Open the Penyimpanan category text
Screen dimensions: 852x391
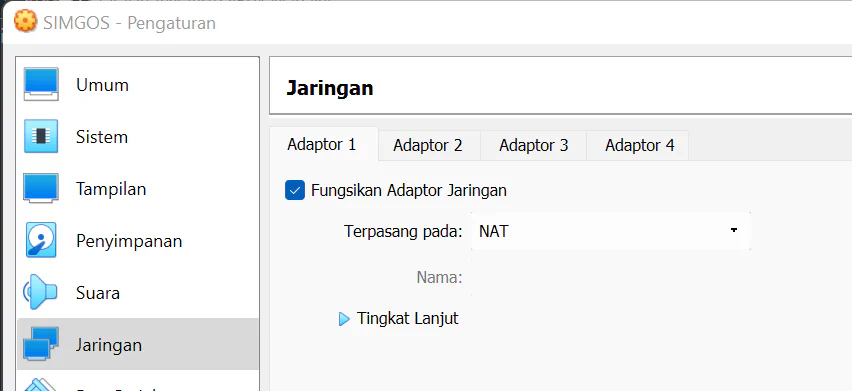pos(129,241)
